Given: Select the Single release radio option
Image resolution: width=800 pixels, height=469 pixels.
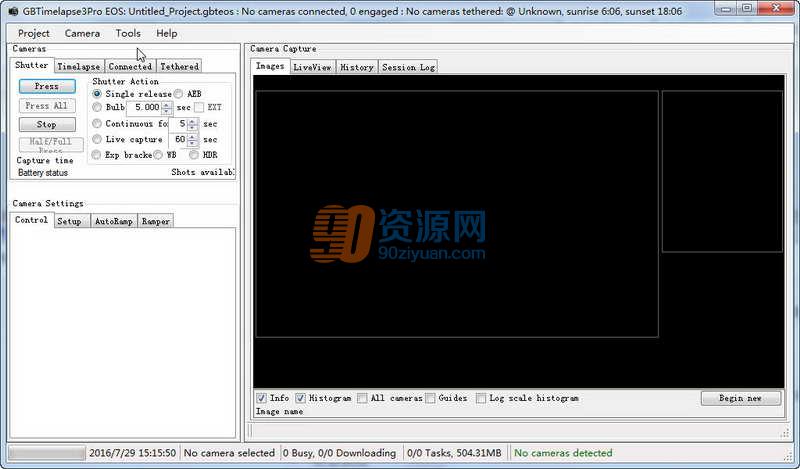Looking at the screenshot, I should [x=96, y=94].
